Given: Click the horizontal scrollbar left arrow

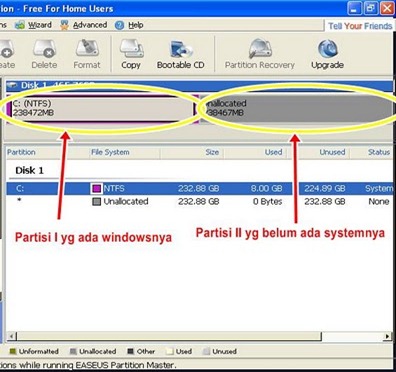Looking at the screenshot, I should 11,336.
